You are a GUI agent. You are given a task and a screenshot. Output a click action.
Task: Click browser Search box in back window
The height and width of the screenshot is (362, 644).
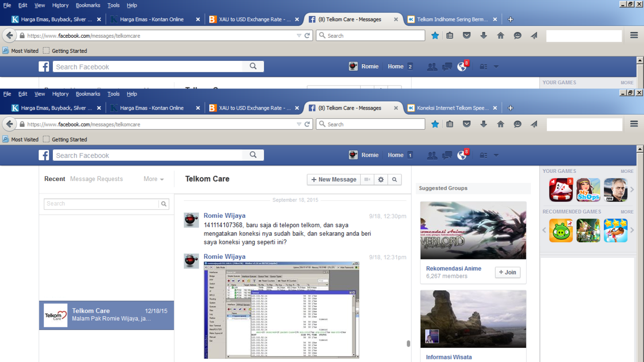[x=370, y=36]
